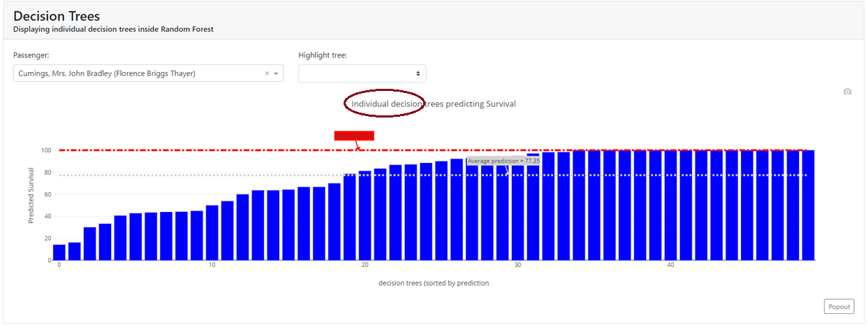Click the Popout button
Screen dimensions: 868x328
click(839, 306)
